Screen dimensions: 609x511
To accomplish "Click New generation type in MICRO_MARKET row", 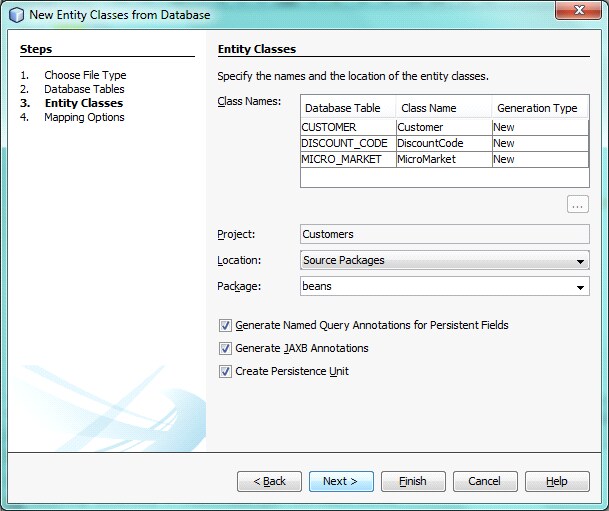I will click(540, 159).
